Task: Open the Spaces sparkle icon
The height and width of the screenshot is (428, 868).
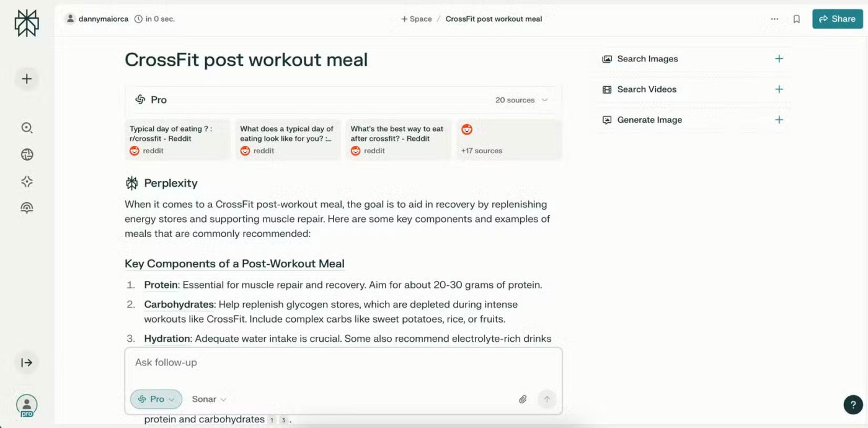Action: [27, 182]
